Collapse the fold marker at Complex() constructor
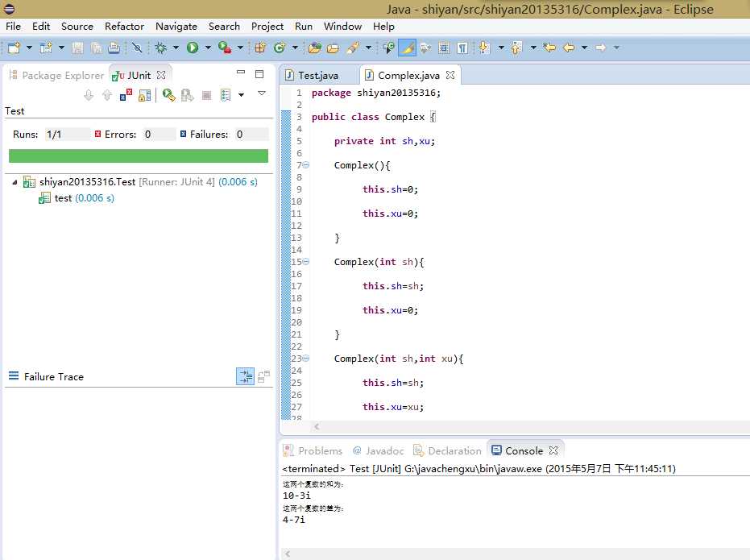This screenshot has width=750, height=560. (306, 165)
